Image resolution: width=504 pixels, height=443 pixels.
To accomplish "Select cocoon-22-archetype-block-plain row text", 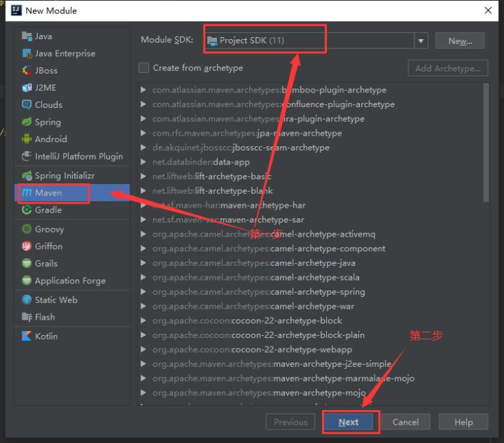I will (x=258, y=335).
